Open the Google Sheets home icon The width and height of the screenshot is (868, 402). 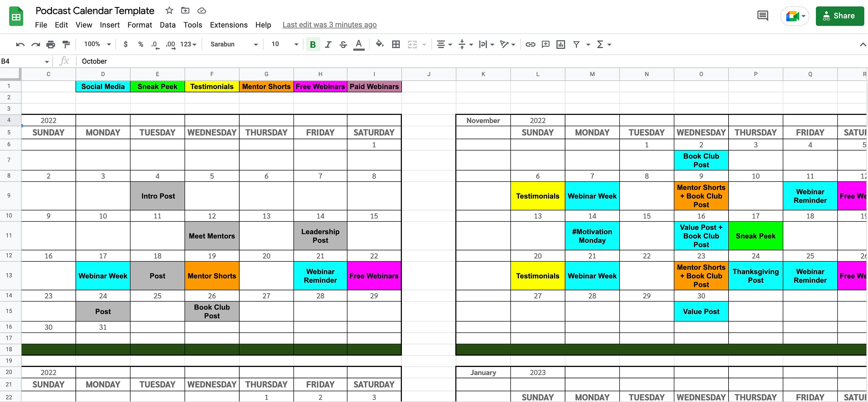click(16, 16)
